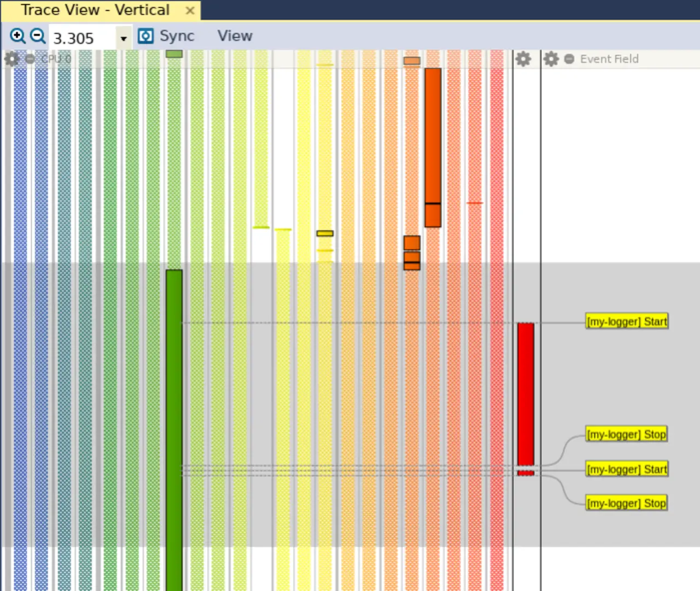Select the long dark green trace bar

point(174,426)
